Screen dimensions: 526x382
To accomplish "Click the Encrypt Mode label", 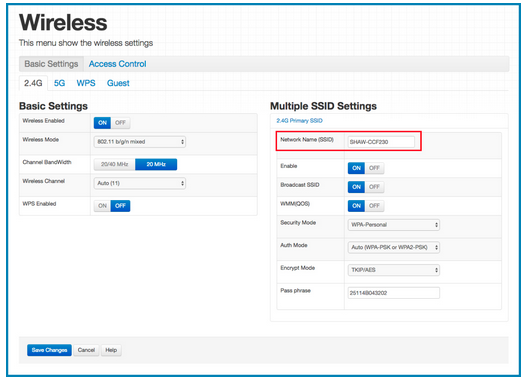I will tap(298, 268).
